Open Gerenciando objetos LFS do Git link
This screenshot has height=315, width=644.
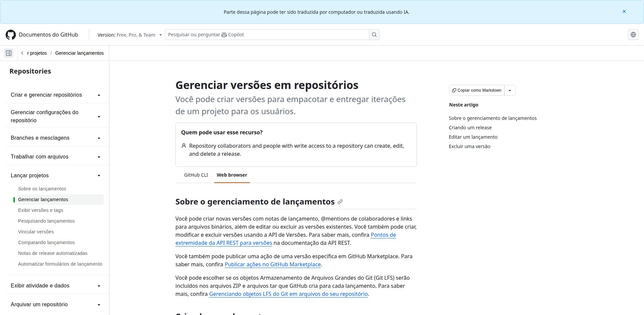point(288,294)
